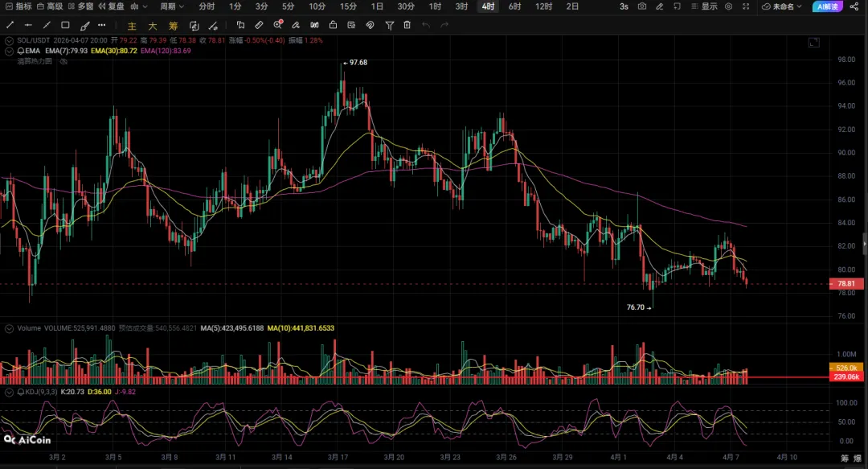Expand the right side panel handle

pyautogui.click(x=865, y=244)
